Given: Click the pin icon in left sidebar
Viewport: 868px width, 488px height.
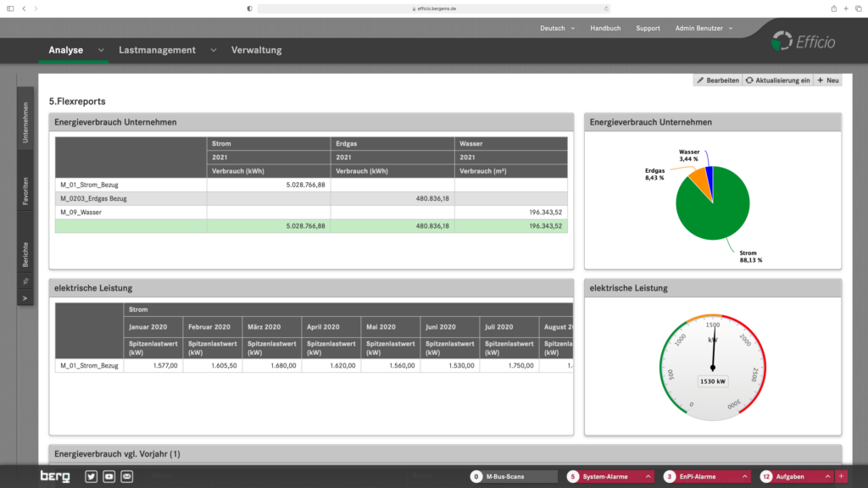Looking at the screenshot, I should tap(25, 281).
